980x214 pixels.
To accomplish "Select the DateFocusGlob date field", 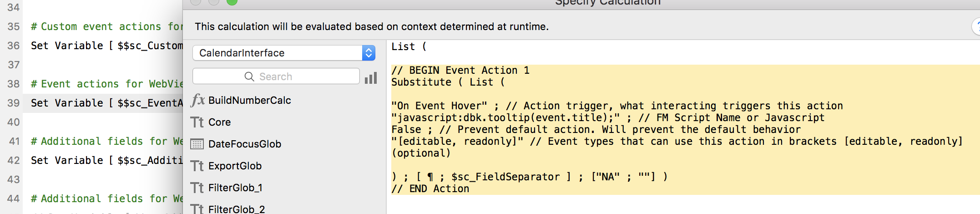I will coord(244,144).
